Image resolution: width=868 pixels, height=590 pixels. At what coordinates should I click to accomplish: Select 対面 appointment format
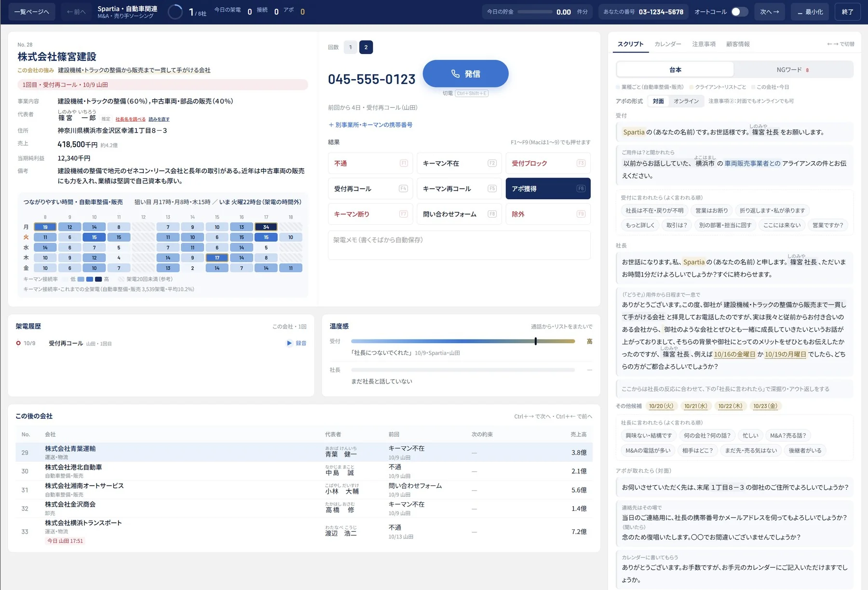pyautogui.click(x=658, y=101)
